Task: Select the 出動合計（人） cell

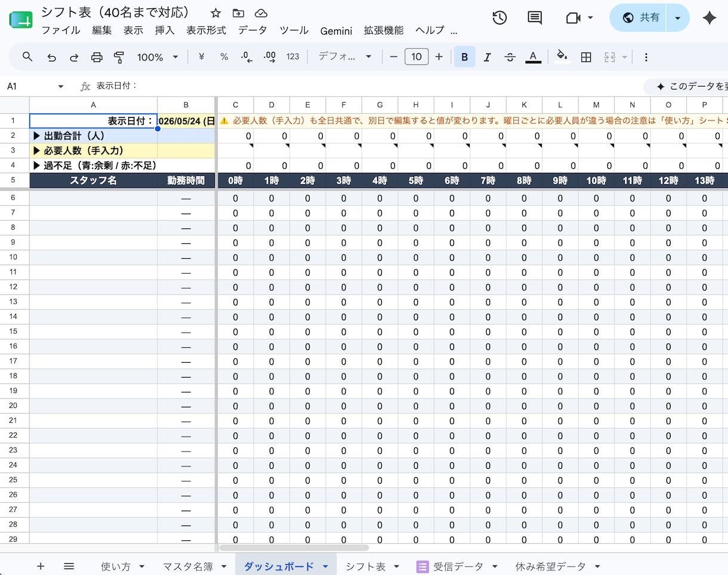Action: point(94,136)
